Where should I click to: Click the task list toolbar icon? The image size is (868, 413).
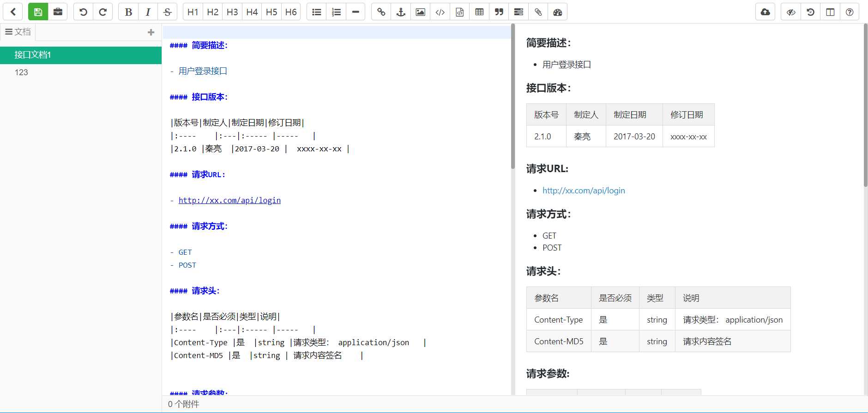(x=518, y=12)
